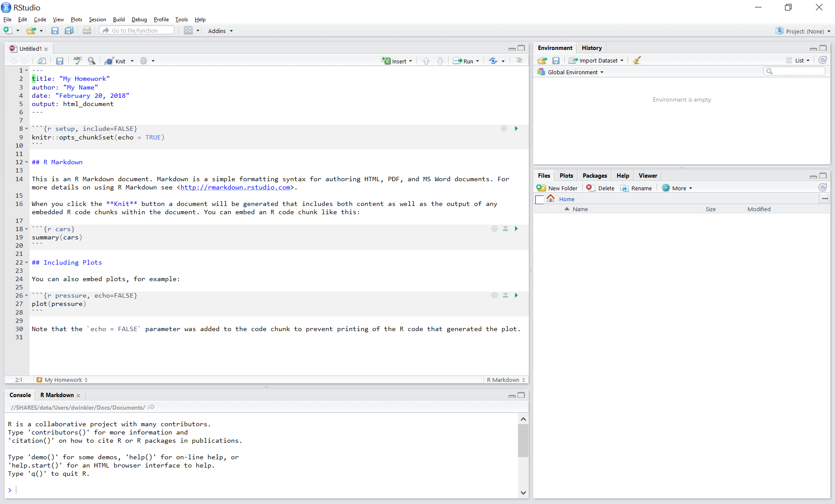Fold the cars code chunk arrow
This screenshot has height=504, width=835.
27,229
